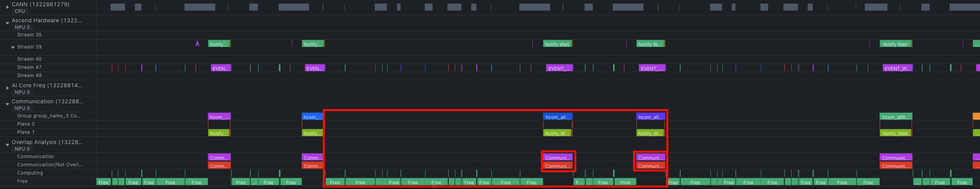Collapse the Stream 39 track
Image resolution: width=980 pixels, height=189 pixels.
tap(13, 47)
